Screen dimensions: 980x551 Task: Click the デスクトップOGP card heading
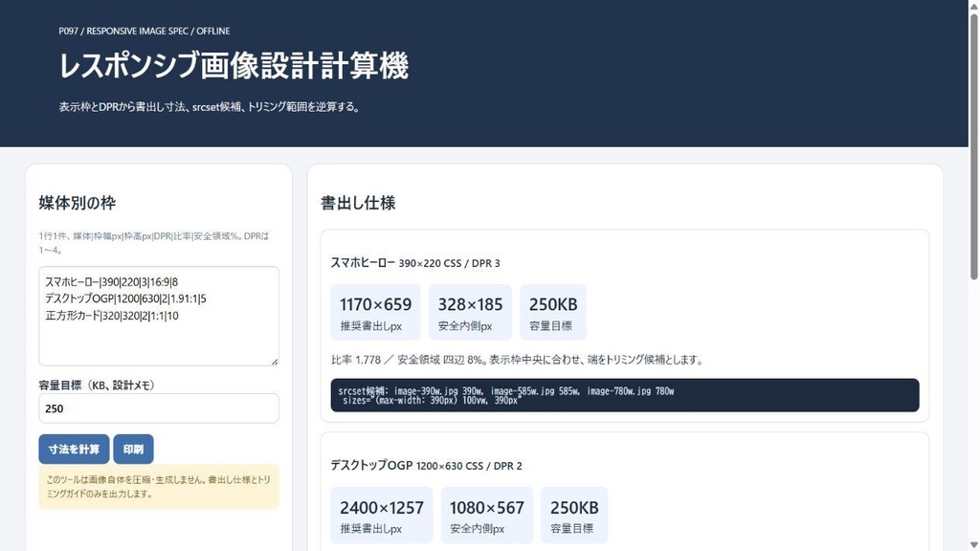tap(426, 466)
